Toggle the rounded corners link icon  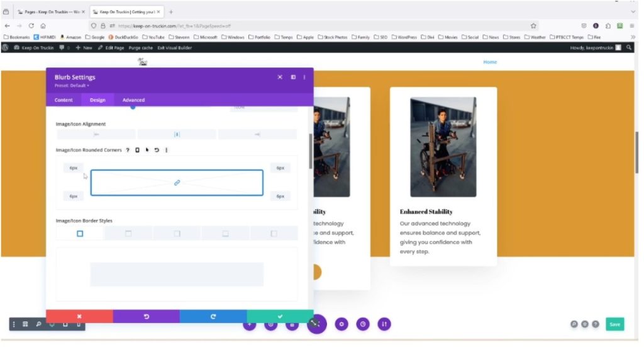point(177,183)
